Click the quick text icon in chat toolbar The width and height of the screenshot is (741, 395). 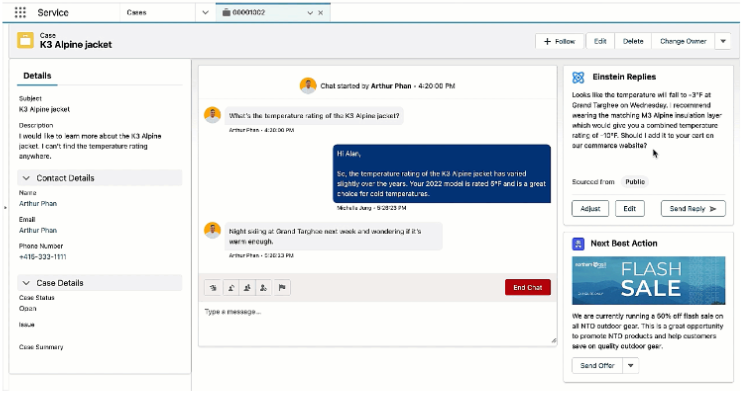(x=213, y=287)
